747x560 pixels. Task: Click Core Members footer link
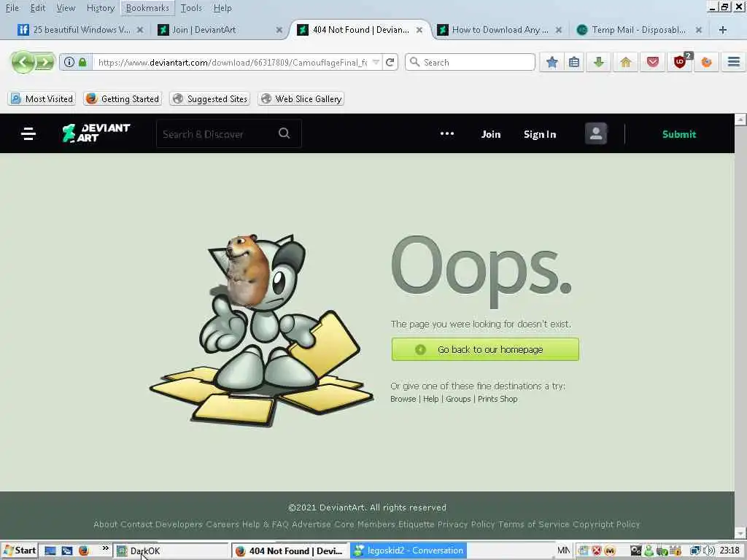coord(365,524)
